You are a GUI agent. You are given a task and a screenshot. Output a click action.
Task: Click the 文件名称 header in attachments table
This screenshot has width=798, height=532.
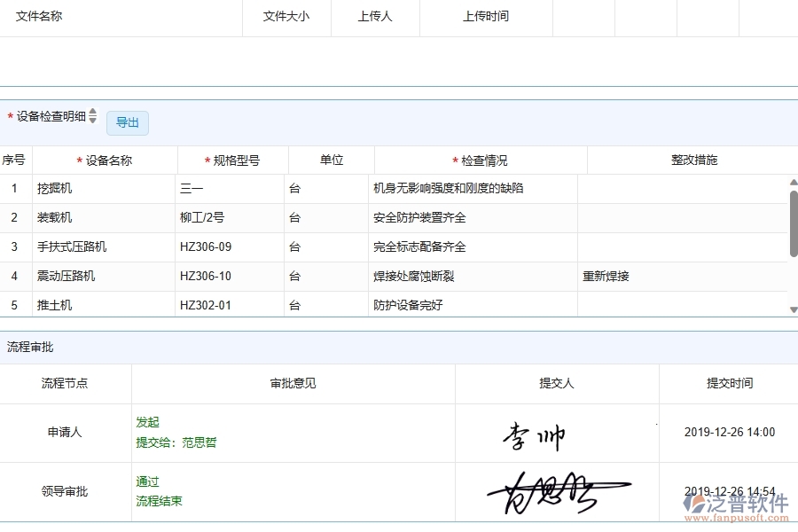(x=36, y=16)
